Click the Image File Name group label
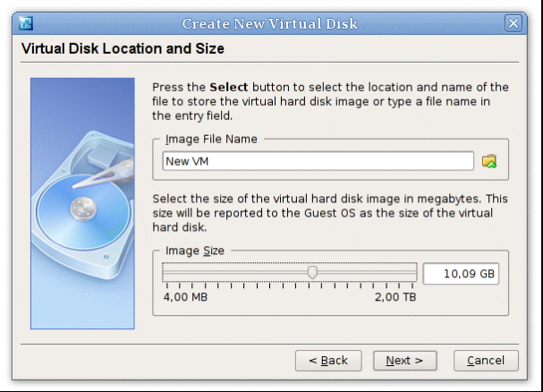543x392 pixels. (x=211, y=139)
